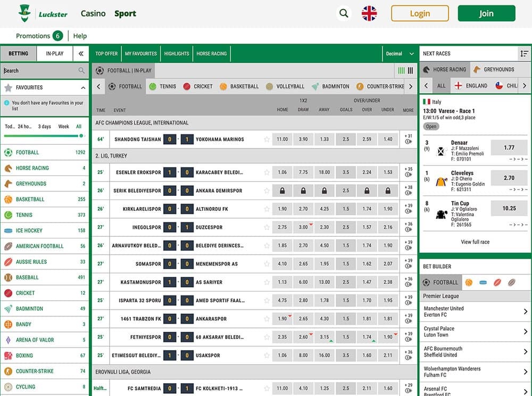Open Boxing in the sidebar list
Screen dimensions: 532x396
[x=45, y=355]
